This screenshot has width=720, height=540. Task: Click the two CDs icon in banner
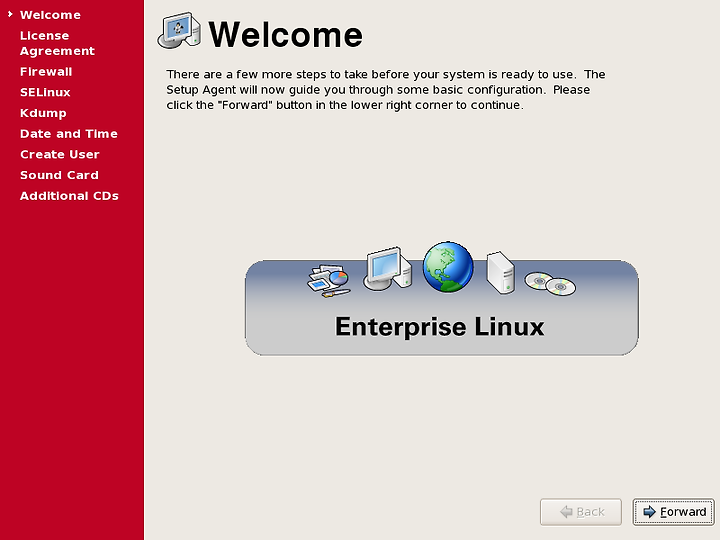tap(550, 284)
